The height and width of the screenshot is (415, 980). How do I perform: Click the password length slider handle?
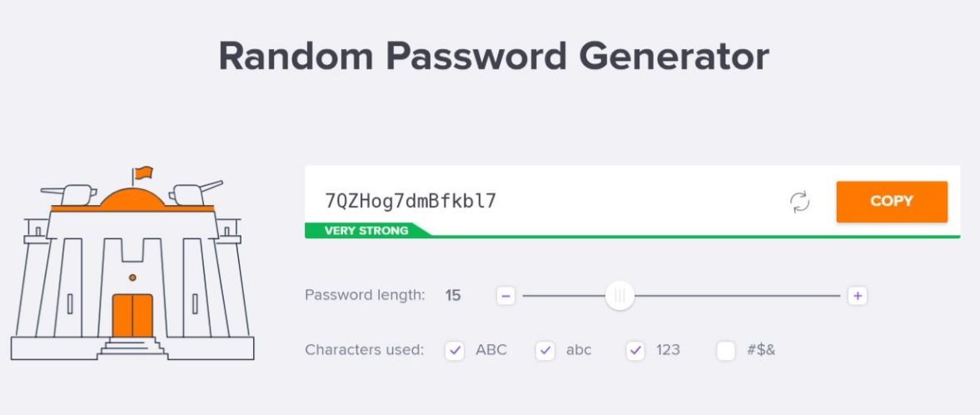[619, 295]
